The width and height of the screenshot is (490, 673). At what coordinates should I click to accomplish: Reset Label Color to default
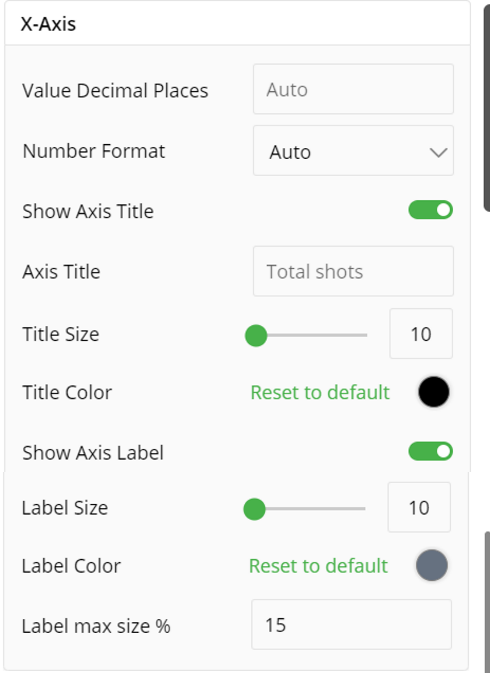pyautogui.click(x=318, y=566)
